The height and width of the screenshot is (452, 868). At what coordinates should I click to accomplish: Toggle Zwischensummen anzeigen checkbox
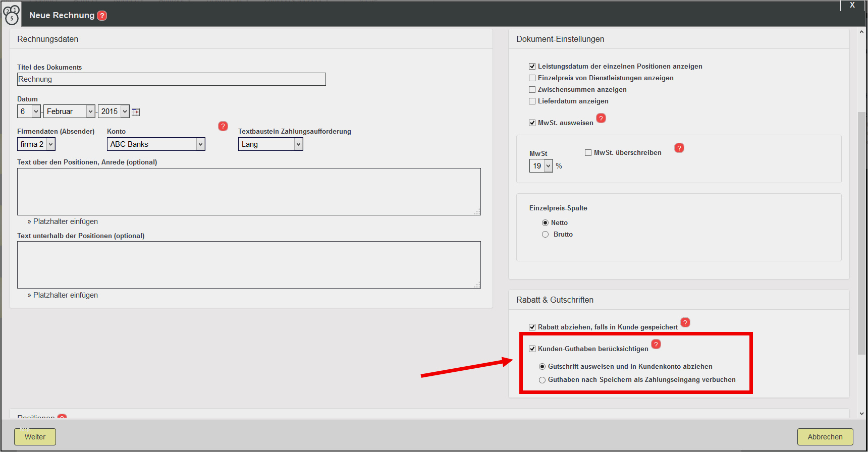532,90
